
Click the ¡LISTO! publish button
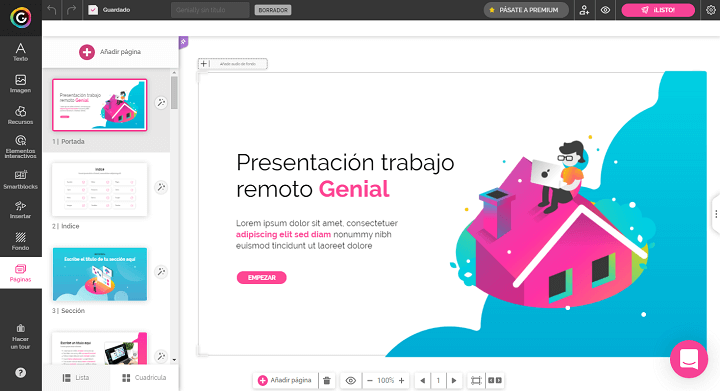[x=658, y=10]
